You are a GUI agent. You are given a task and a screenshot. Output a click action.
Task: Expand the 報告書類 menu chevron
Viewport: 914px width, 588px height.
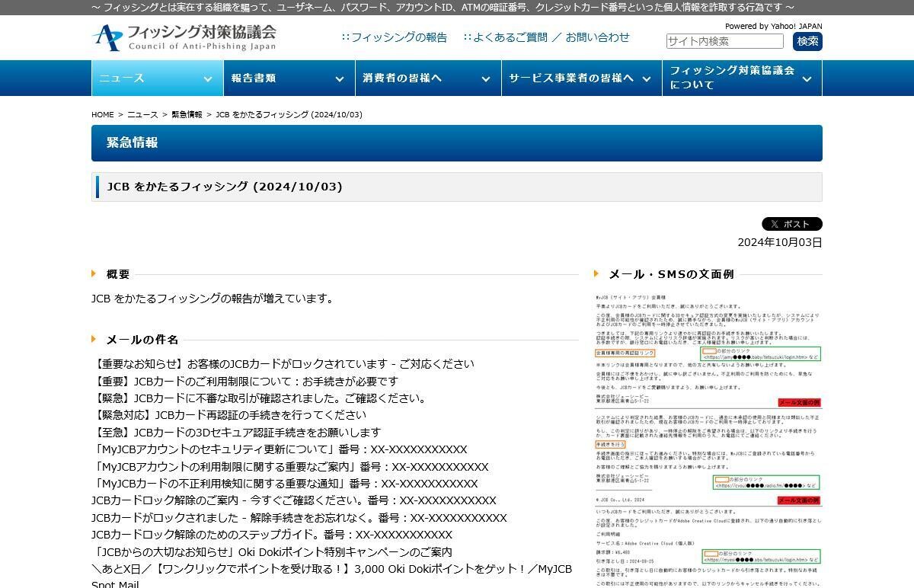tap(340, 78)
